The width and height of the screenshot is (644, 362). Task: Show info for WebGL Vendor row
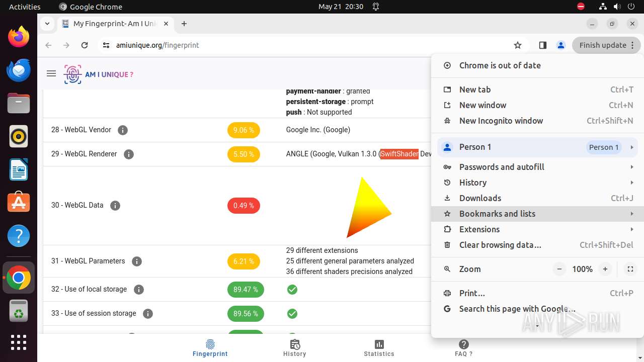coord(123,130)
